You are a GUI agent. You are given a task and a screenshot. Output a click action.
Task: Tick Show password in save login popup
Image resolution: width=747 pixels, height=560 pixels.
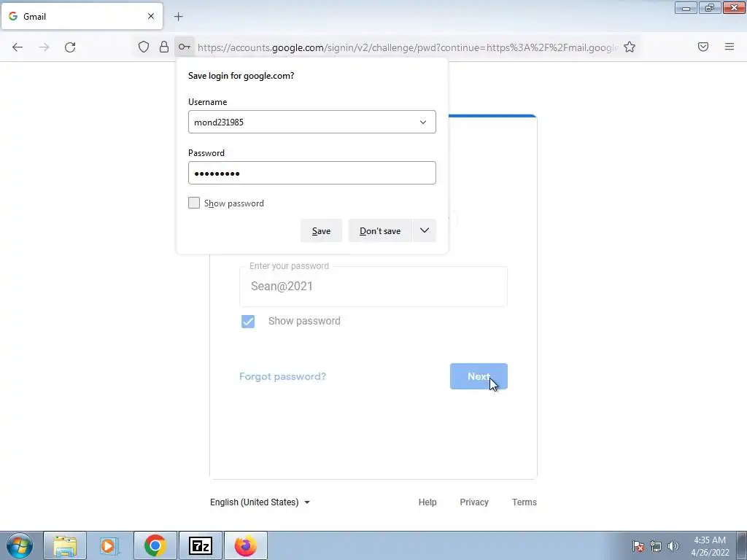(194, 203)
